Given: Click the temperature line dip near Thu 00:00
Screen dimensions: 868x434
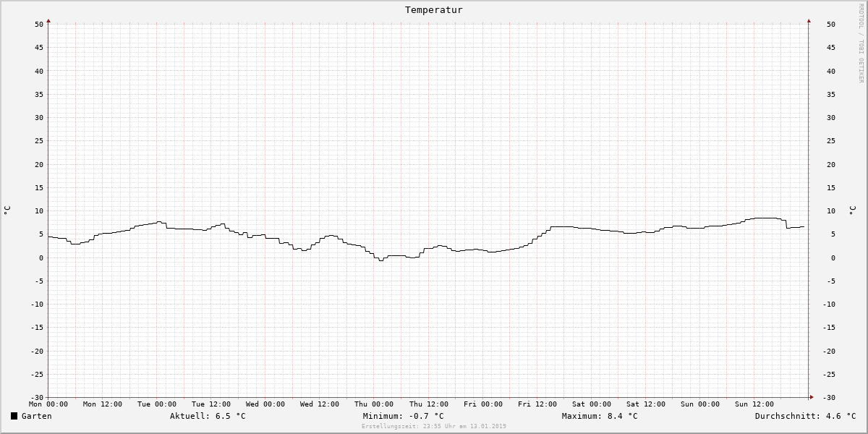Looking at the screenshot, I should (380, 260).
